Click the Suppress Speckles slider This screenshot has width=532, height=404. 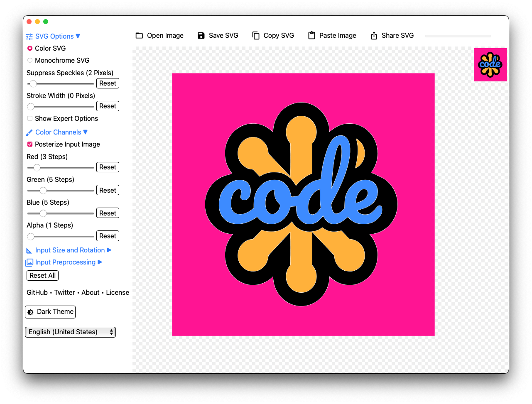coord(60,84)
